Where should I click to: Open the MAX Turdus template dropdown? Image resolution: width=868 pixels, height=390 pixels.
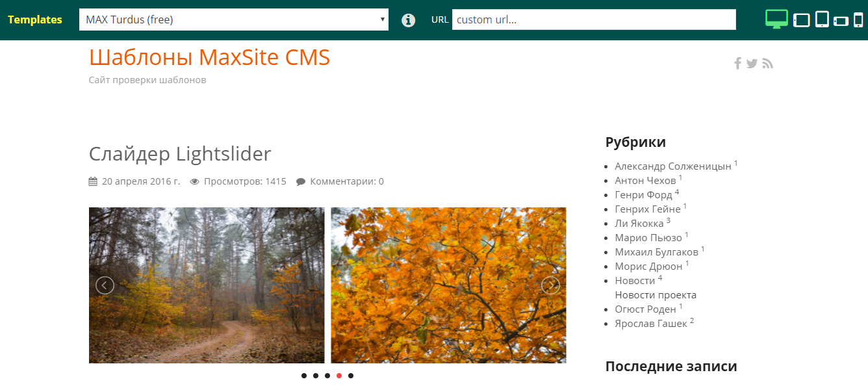pos(233,19)
